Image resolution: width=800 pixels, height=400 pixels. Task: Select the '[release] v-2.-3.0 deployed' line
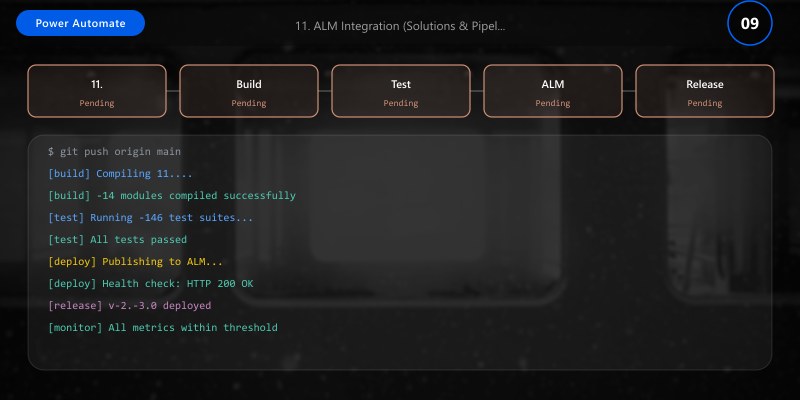[x=130, y=305]
